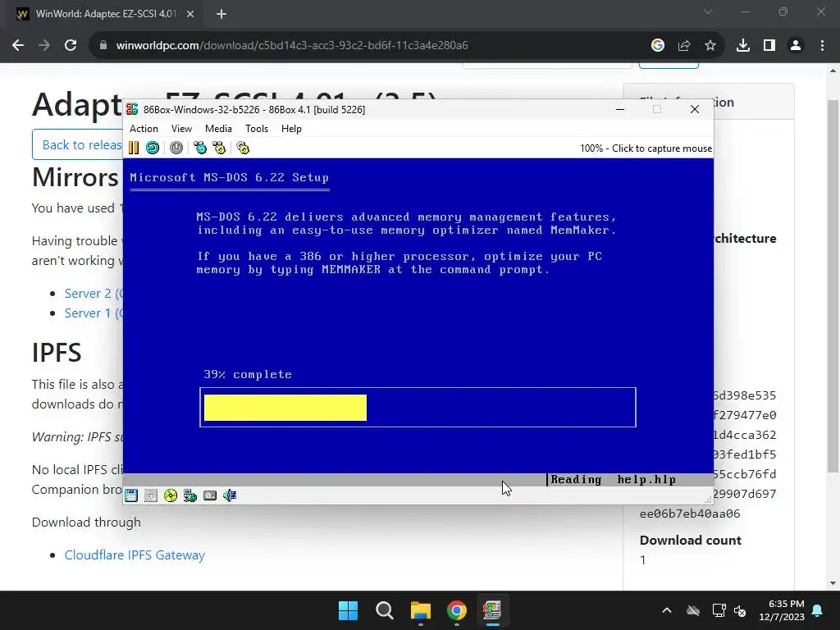Image resolution: width=840 pixels, height=630 pixels.
Task: Open Cloudflare IPFS Gateway link
Action: pos(135,555)
